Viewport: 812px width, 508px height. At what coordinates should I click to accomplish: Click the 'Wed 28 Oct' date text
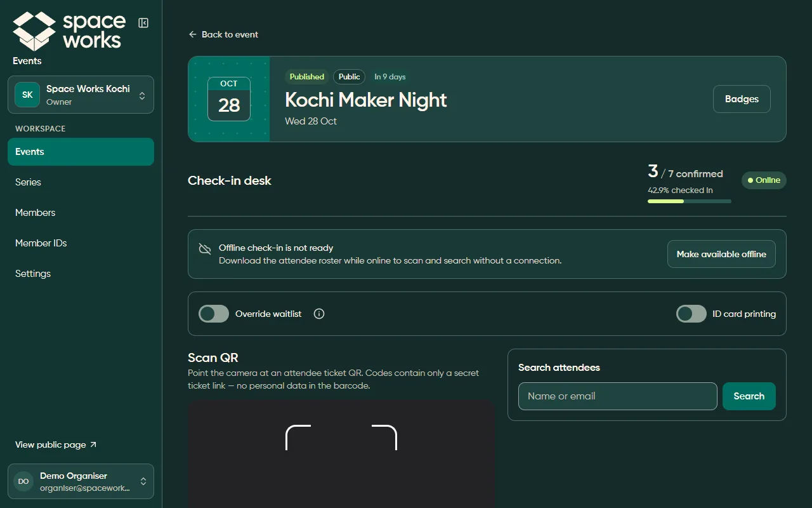[311, 121]
